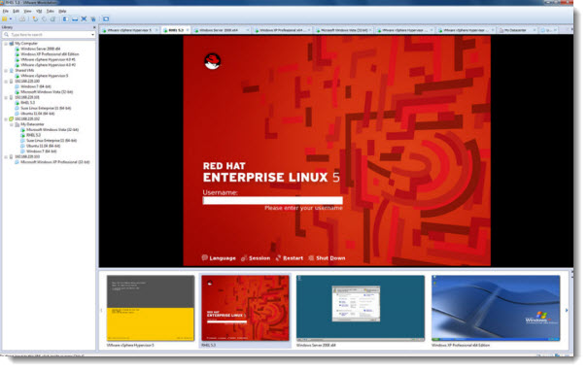
Task: Open the VM menu
Action: point(39,12)
